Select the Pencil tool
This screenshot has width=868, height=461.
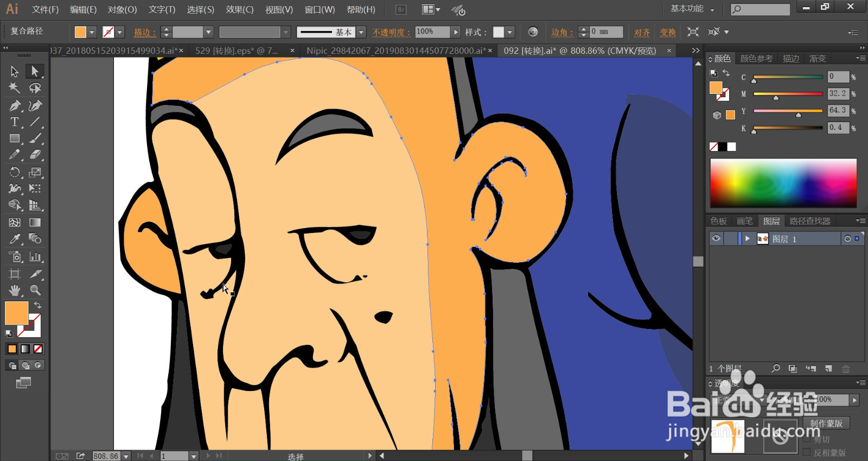15,155
